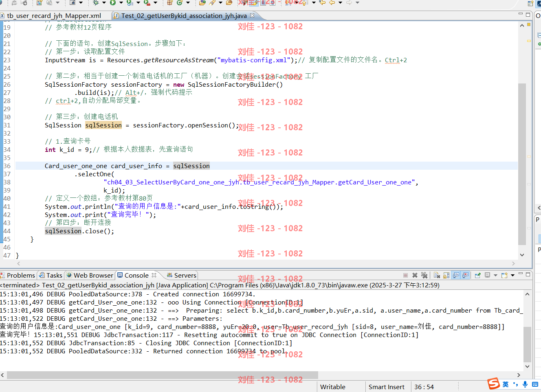
Task: Toggle Sogou English/Chinese input mode
Action: tap(506, 384)
